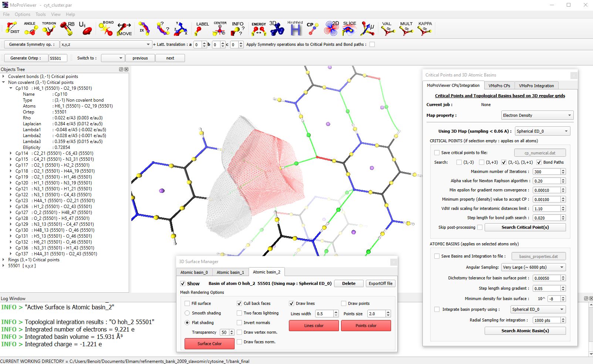
Task: Open the Angular Sampling dropdown
Action: (533, 267)
